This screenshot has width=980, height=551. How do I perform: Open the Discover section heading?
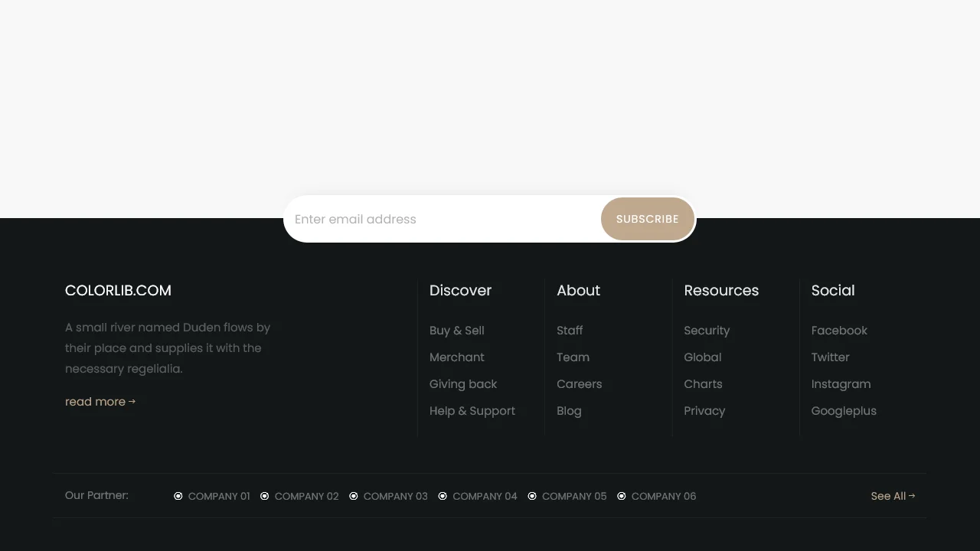click(x=460, y=291)
